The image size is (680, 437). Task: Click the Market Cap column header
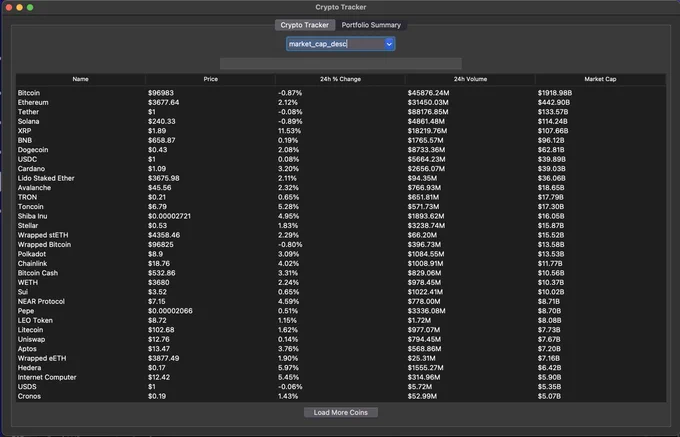(600, 79)
